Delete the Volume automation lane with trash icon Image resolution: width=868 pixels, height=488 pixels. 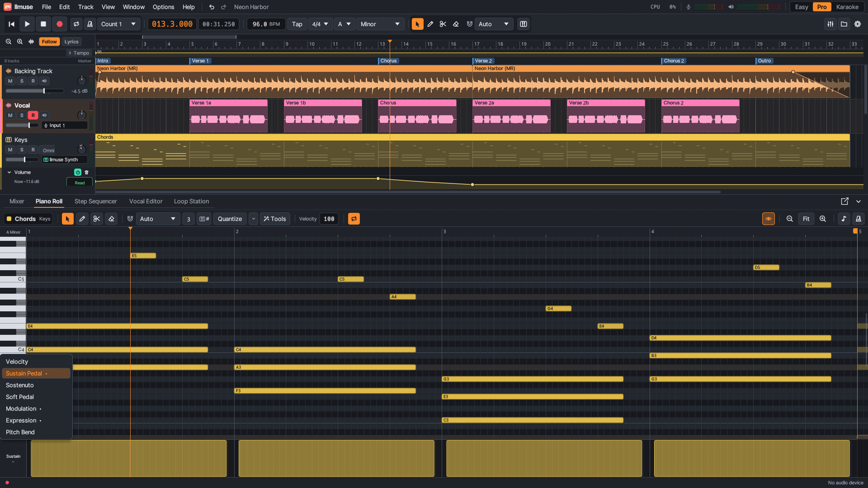coord(86,172)
